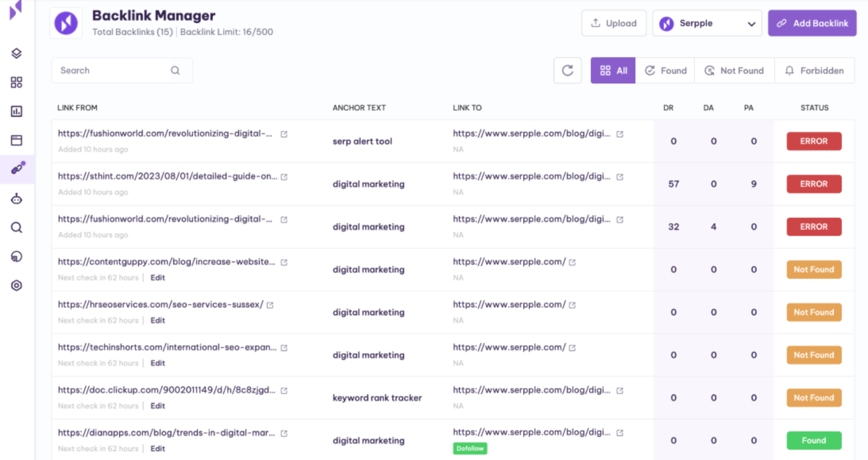Click the Dofollow tag on dianapps row

tap(470, 448)
